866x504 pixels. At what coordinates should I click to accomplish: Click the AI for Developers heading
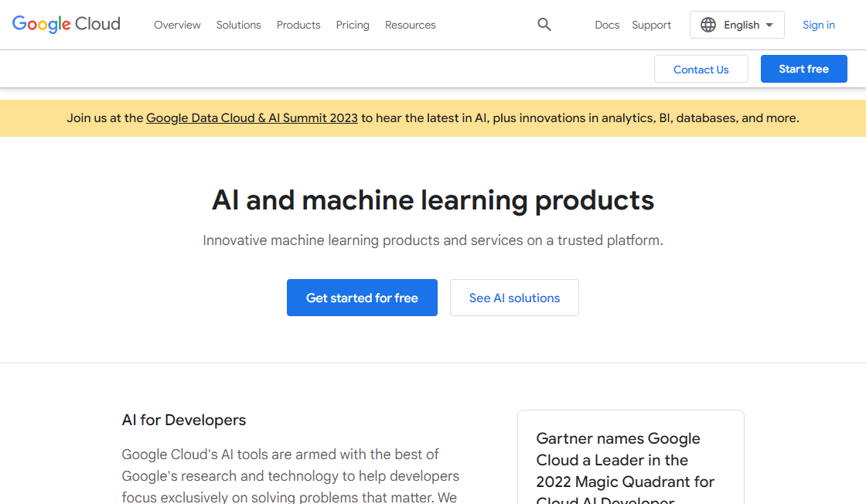(x=184, y=420)
